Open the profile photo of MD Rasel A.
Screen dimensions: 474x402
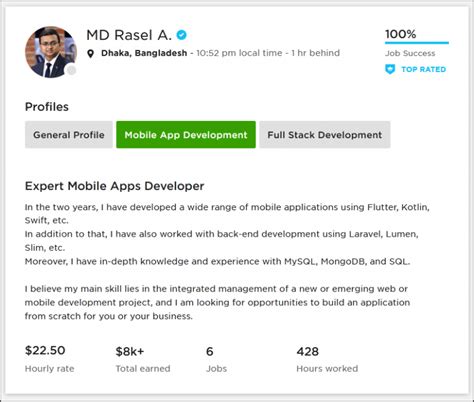[51, 52]
